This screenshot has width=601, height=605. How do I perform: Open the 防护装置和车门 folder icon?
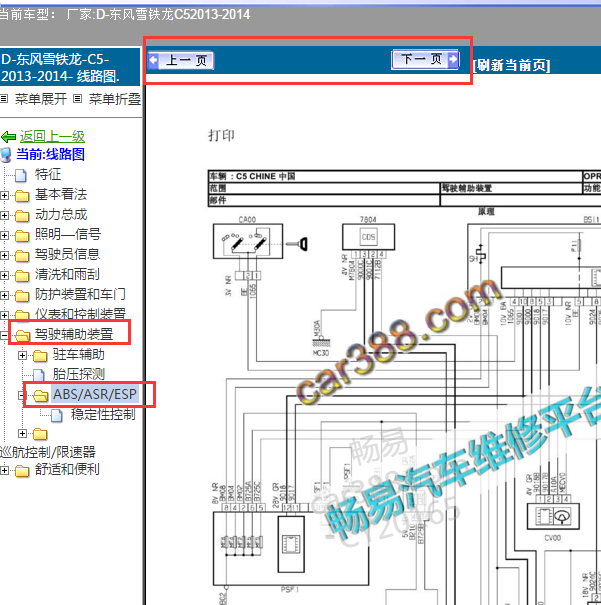[x=22, y=296]
